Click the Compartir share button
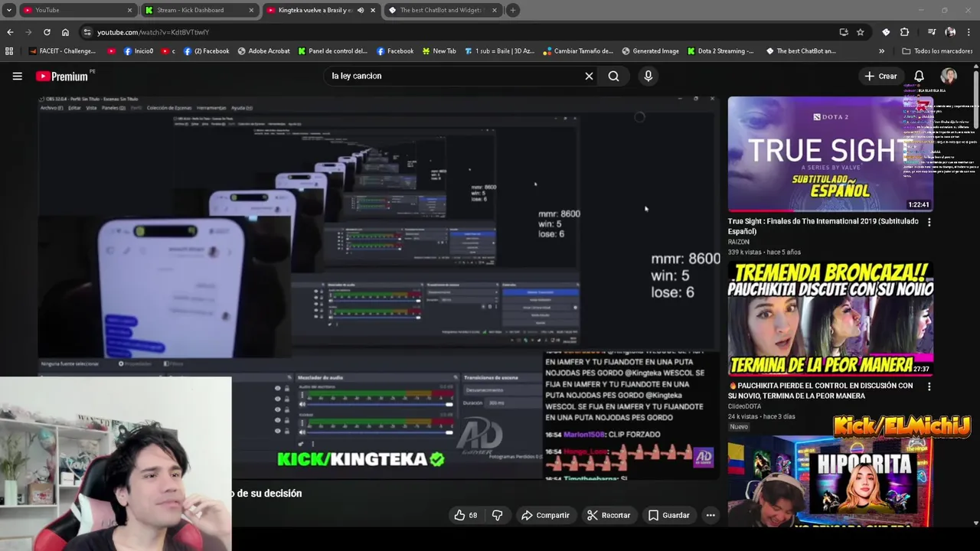 [x=545, y=515]
